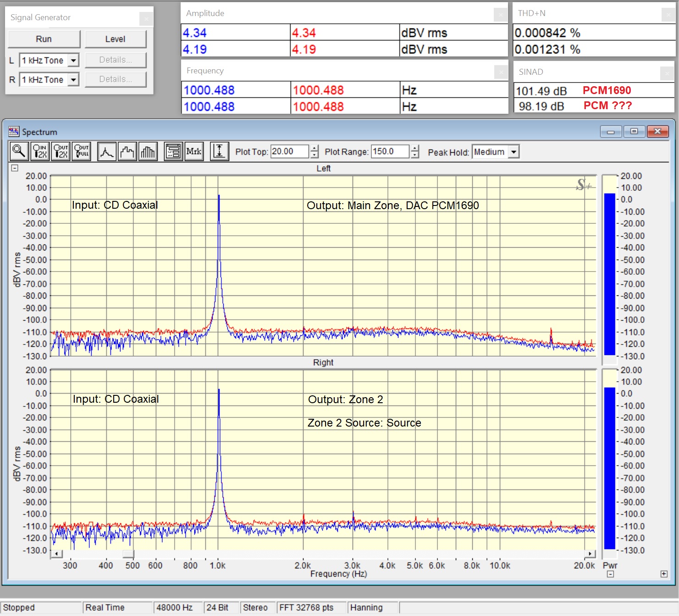Click the Output: Zone 2 annotation
The height and width of the screenshot is (616, 679).
pos(346,400)
